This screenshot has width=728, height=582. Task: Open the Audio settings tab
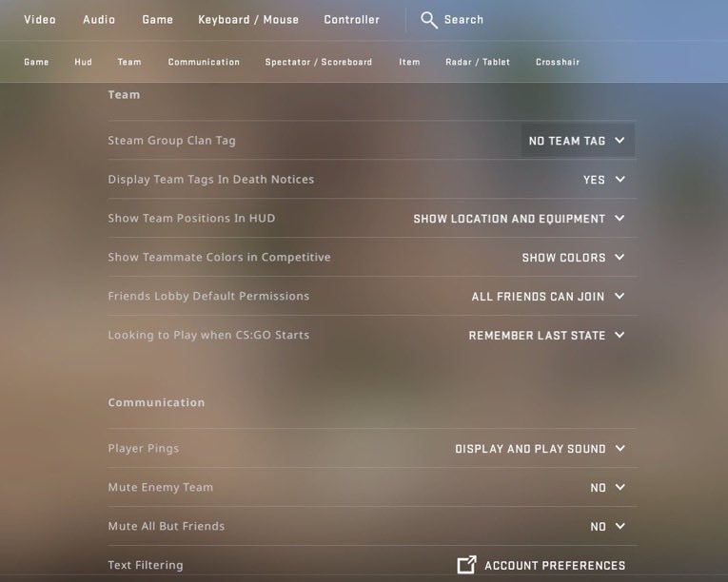99,19
